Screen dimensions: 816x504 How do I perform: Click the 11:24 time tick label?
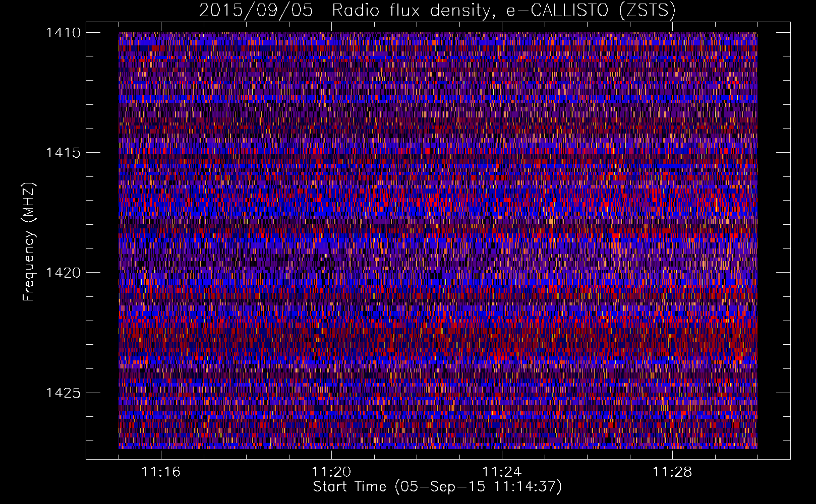(x=502, y=472)
